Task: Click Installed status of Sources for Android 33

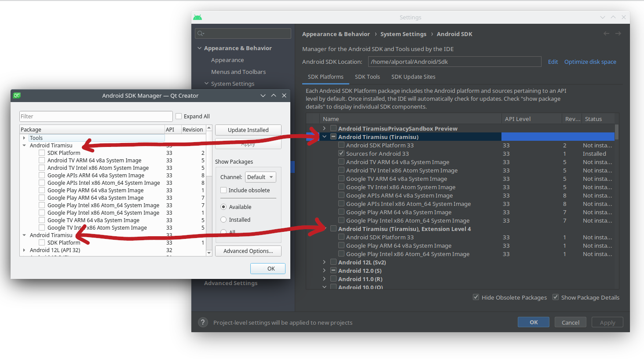Action: (594, 154)
